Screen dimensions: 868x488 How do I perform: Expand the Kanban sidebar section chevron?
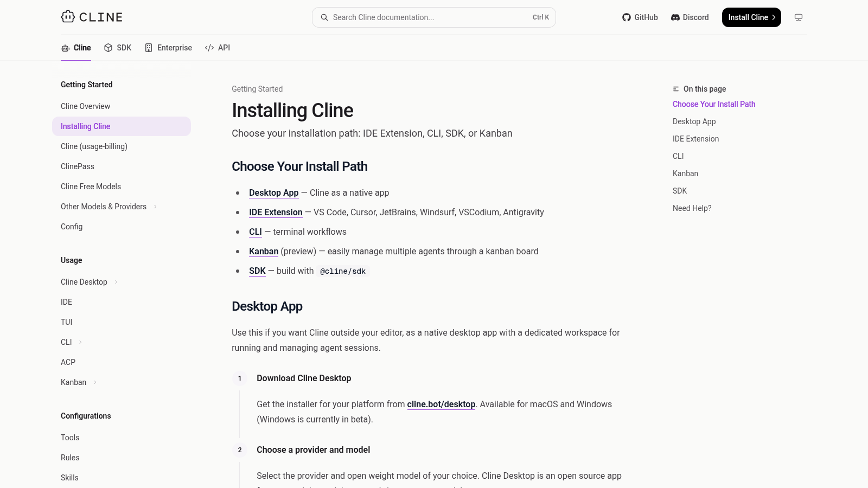(x=95, y=382)
